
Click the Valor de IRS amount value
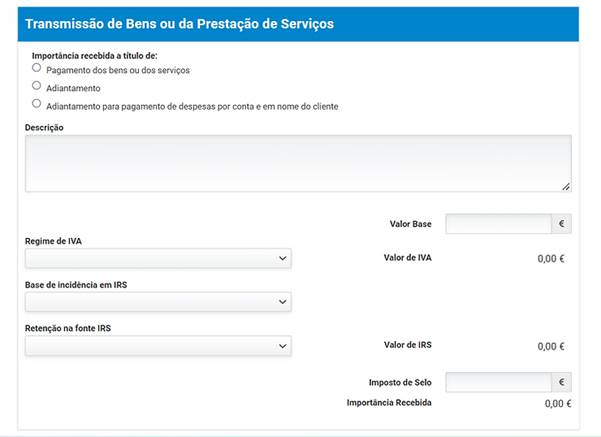pyautogui.click(x=551, y=346)
